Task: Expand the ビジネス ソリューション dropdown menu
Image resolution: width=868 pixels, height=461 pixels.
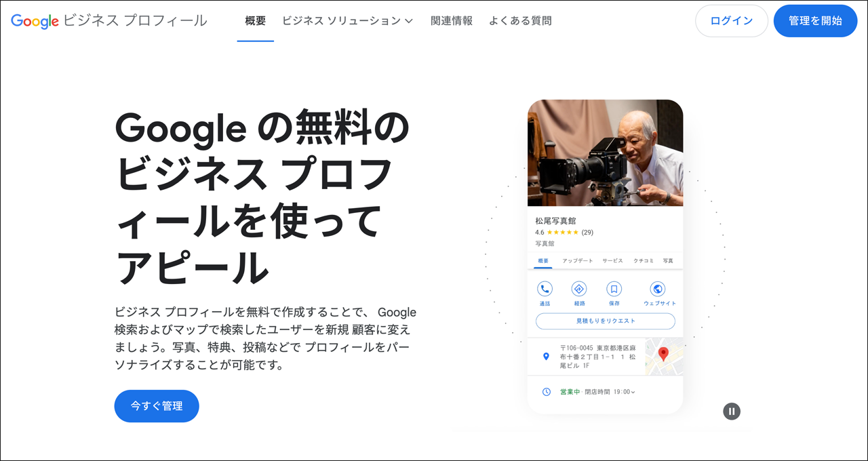Action: point(348,21)
